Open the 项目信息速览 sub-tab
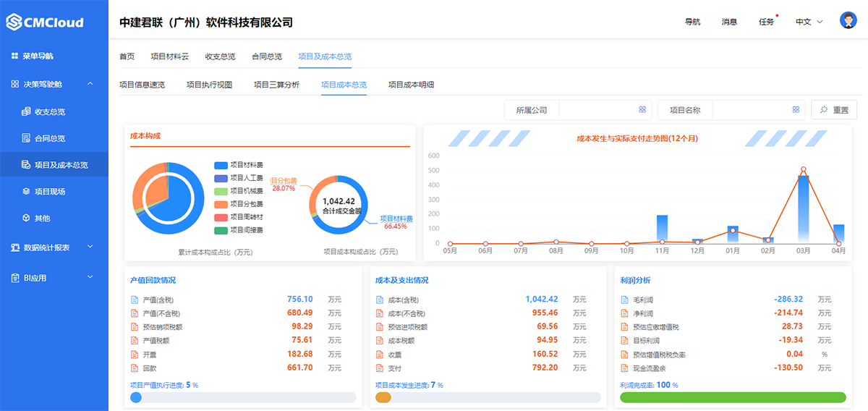 coord(142,85)
